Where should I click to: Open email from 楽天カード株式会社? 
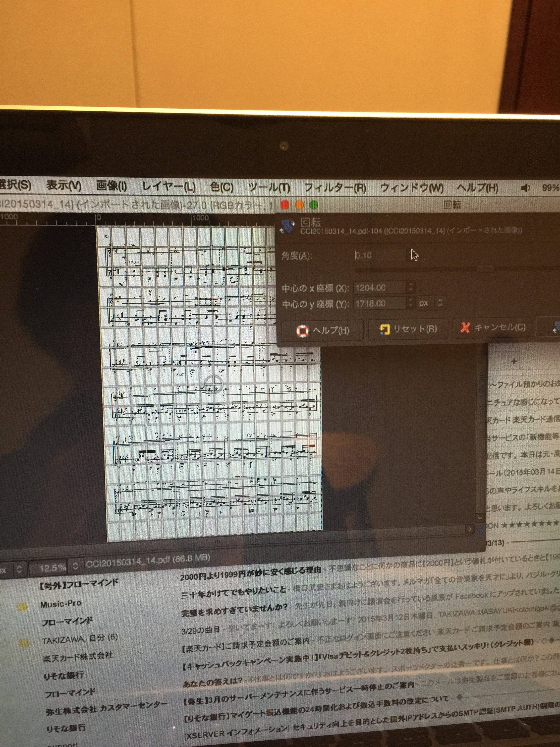pyautogui.click(x=78, y=657)
